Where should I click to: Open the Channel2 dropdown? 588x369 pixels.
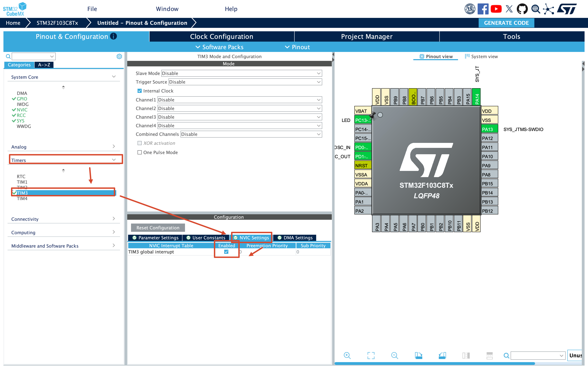[240, 108]
